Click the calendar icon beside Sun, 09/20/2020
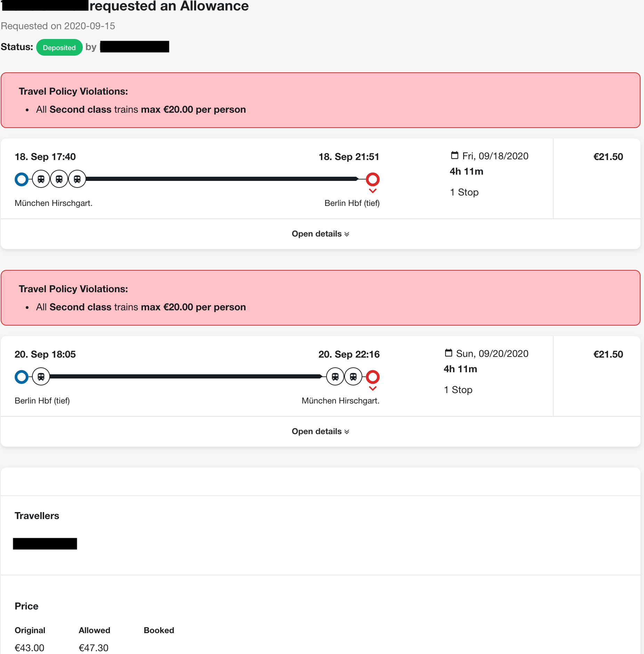644x654 pixels. (x=449, y=353)
